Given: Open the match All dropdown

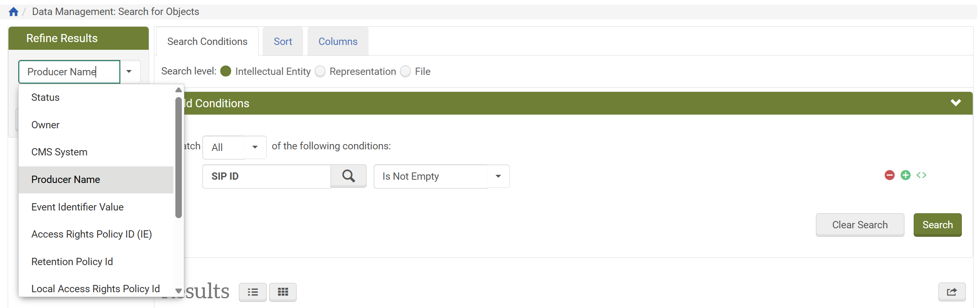Looking at the screenshot, I should click(255, 147).
